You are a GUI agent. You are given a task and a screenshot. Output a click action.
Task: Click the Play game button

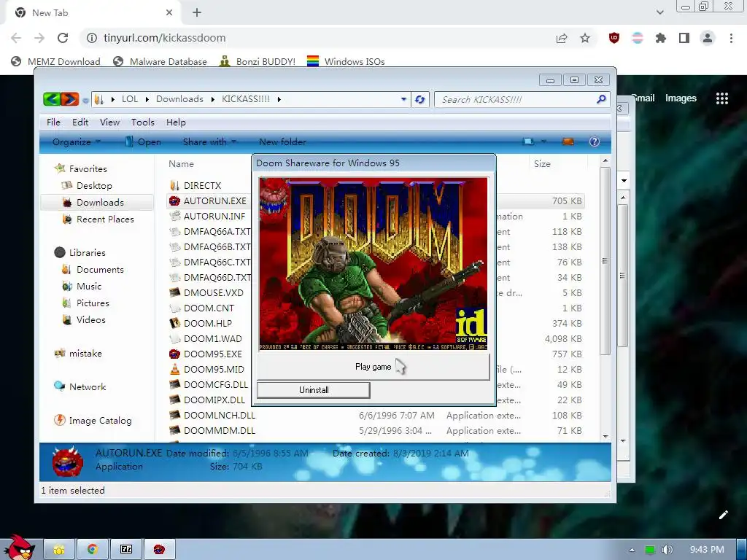[373, 367]
